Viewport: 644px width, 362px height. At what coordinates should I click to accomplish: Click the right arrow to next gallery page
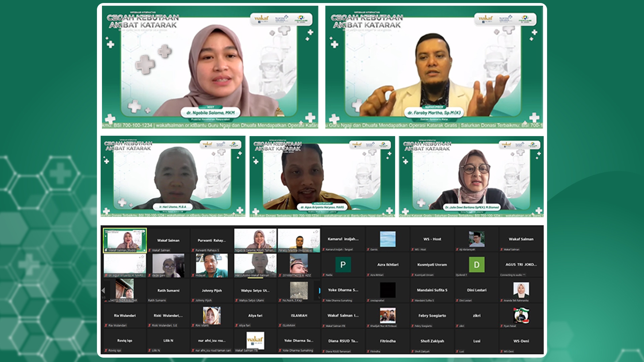coord(319,291)
